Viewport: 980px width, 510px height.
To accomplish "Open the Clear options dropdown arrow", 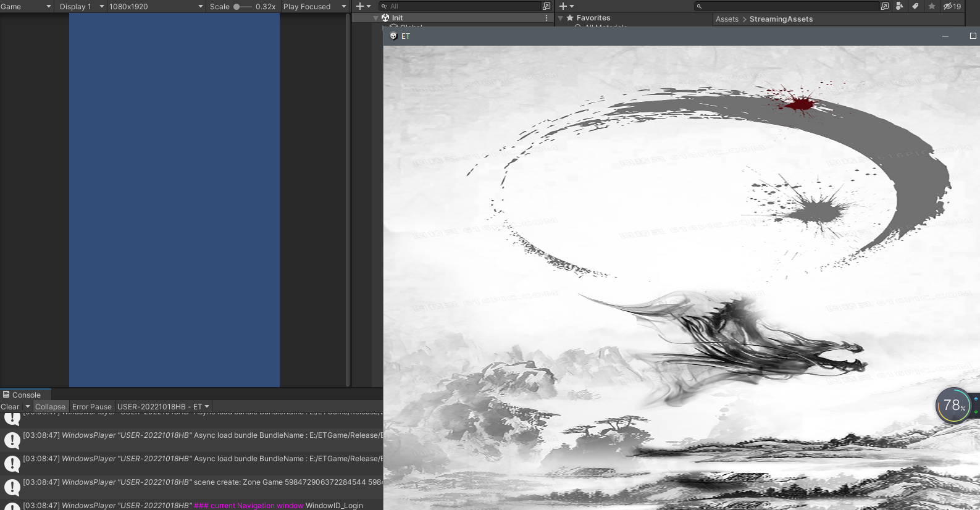I will coord(28,407).
